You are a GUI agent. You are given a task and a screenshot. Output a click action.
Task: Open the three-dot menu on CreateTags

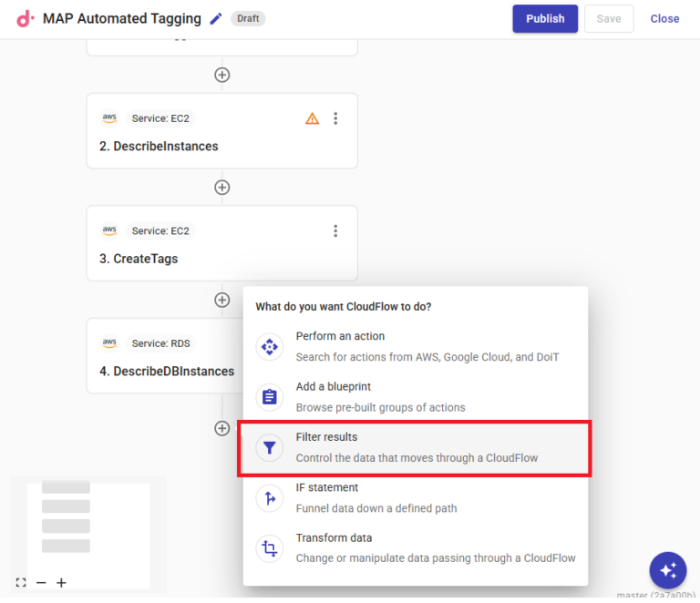pos(335,230)
